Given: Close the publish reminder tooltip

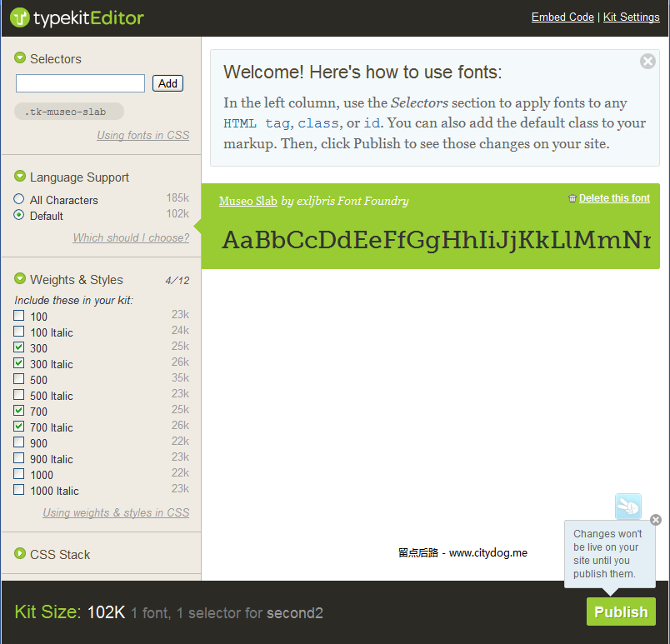Looking at the screenshot, I should pos(656,520).
